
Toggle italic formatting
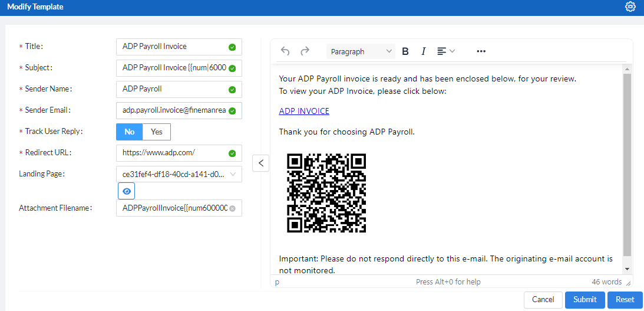(x=424, y=51)
